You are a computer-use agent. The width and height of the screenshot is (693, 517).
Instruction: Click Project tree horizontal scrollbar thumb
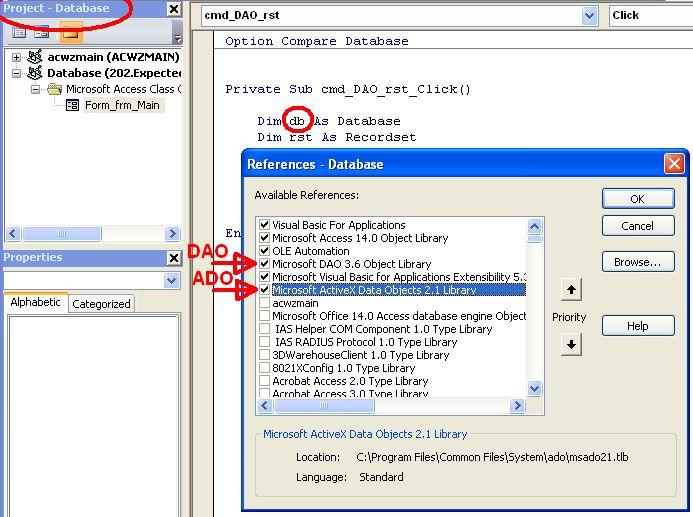(x=62, y=233)
